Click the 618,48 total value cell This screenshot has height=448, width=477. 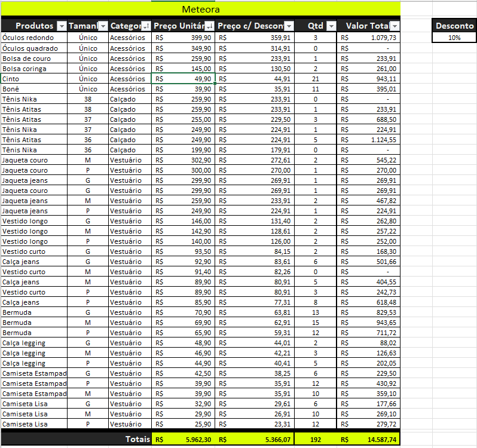368,302
